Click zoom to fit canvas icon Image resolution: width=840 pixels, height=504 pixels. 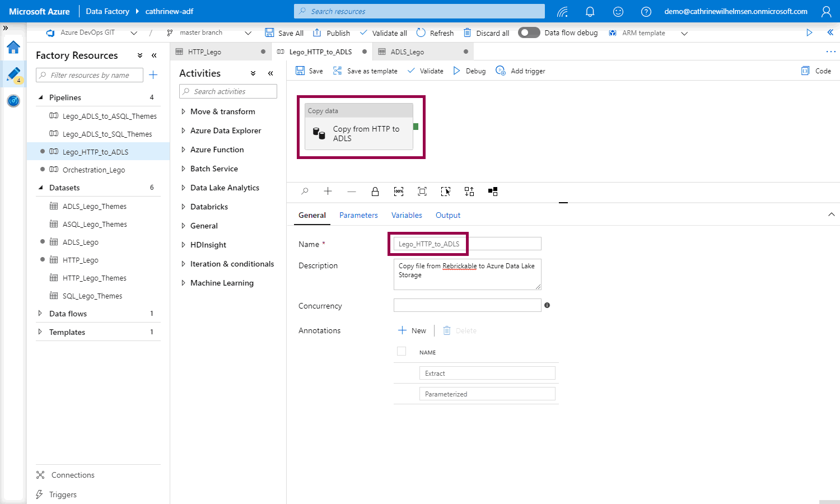click(422, 192)
